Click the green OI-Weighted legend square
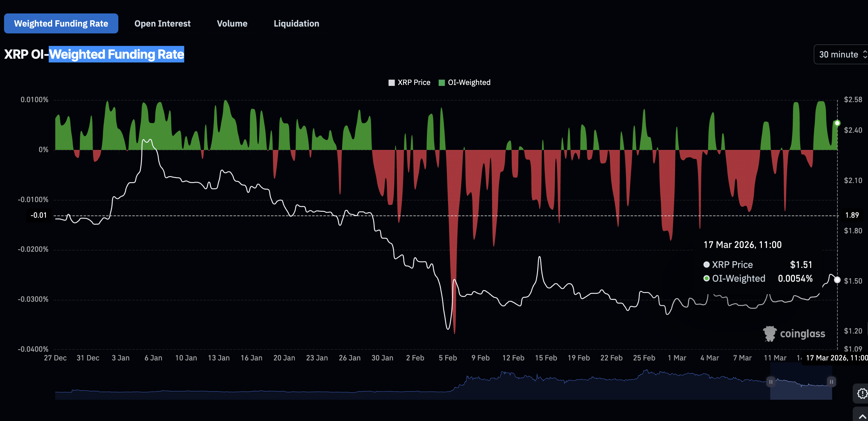The width and height of the screenshot is (868, 421). pos(441,82)
